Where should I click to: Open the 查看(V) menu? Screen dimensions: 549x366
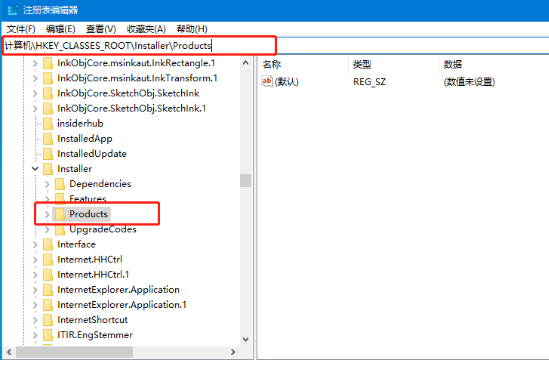click(101, 29)
